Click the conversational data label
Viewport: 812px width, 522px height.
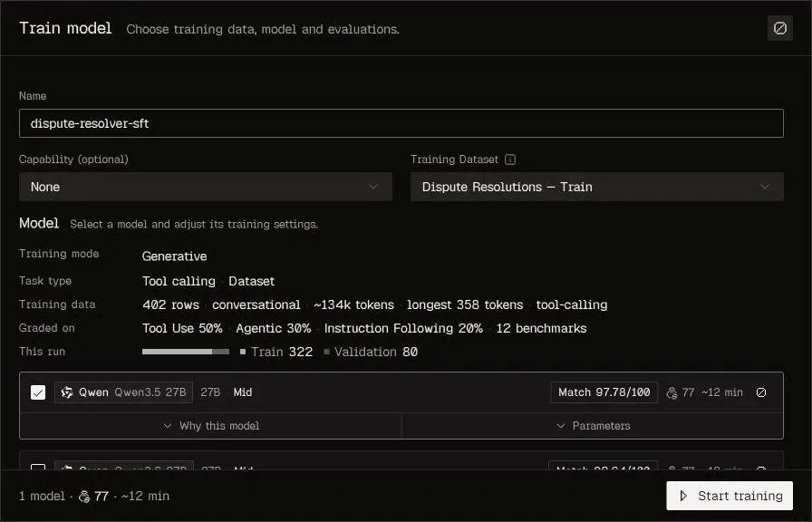pyautogui.click(x=256, y=305)
